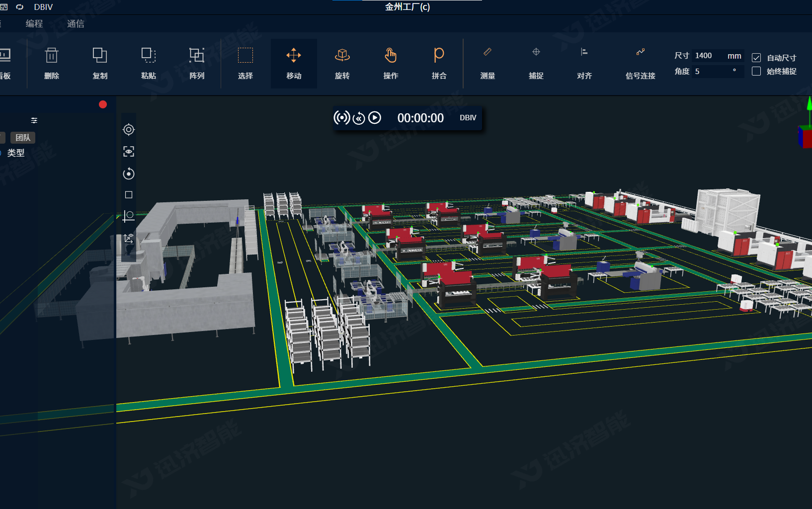Click the 3D orientation axis gizmo
This screenshot has height=509, width=812.
[806, 123]
